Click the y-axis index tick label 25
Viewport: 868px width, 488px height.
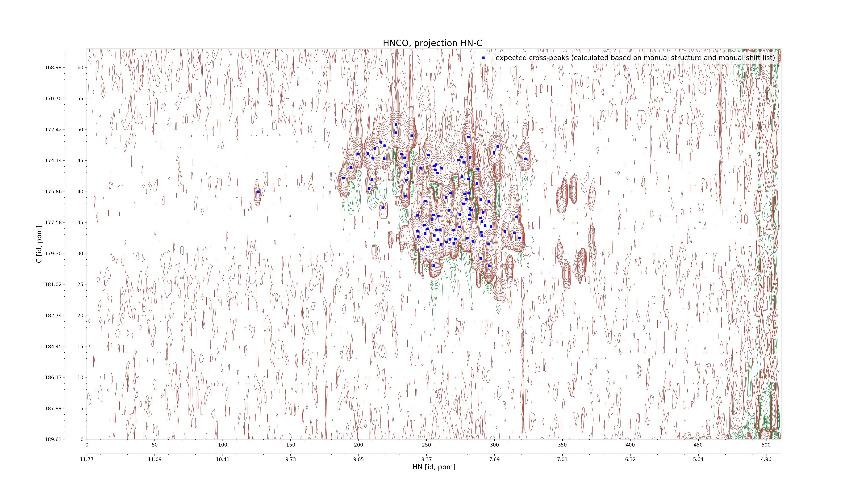[80, 284]
